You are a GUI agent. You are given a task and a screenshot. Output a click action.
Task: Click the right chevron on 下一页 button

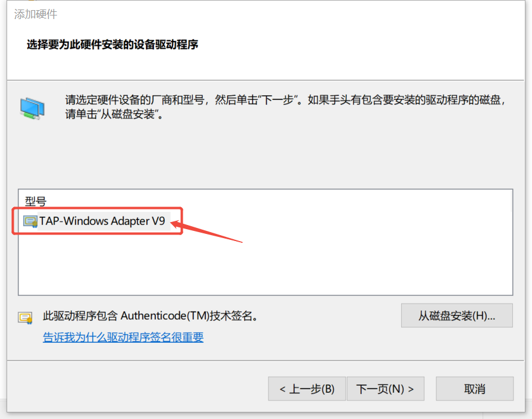pyautogui.click(x=411, y=389)
